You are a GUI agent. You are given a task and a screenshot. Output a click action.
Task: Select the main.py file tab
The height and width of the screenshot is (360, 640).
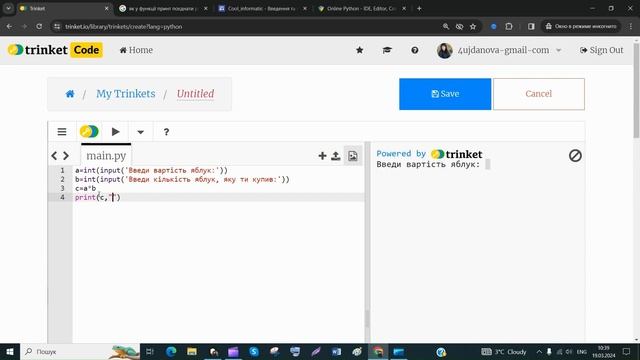(106, 156)
